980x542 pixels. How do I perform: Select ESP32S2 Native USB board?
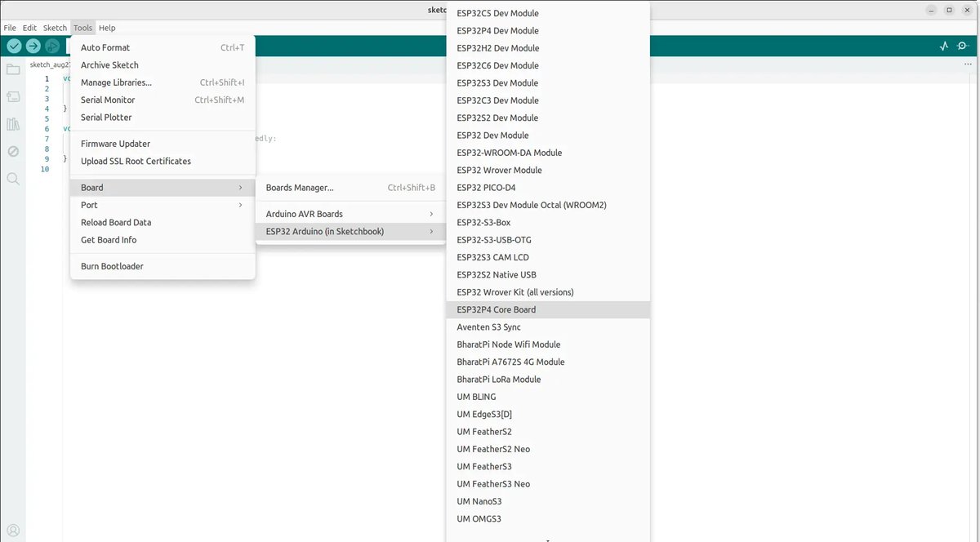548,275
